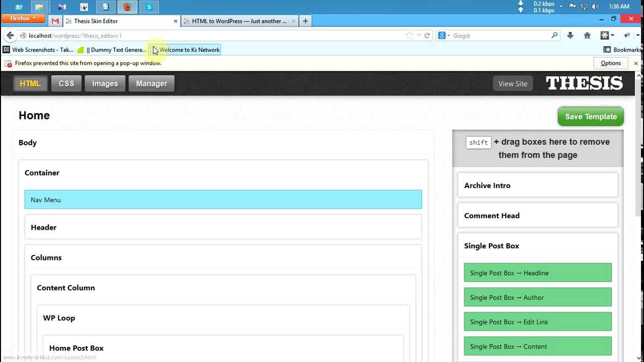Open a new browser tab
This screenshot has width=644, height=362.
305,21
